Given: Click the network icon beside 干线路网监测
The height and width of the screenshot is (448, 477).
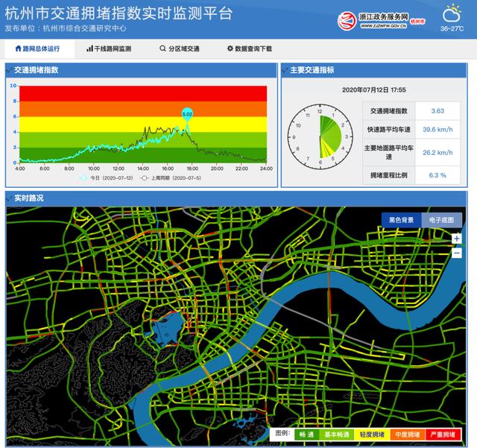Looking at the screenshot, I should click(x=89, y=49).
